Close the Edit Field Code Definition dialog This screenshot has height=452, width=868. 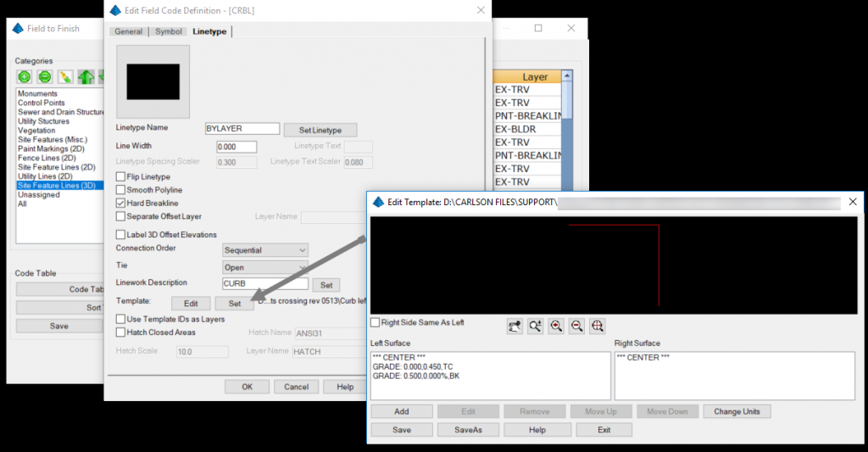coord(481,10)
